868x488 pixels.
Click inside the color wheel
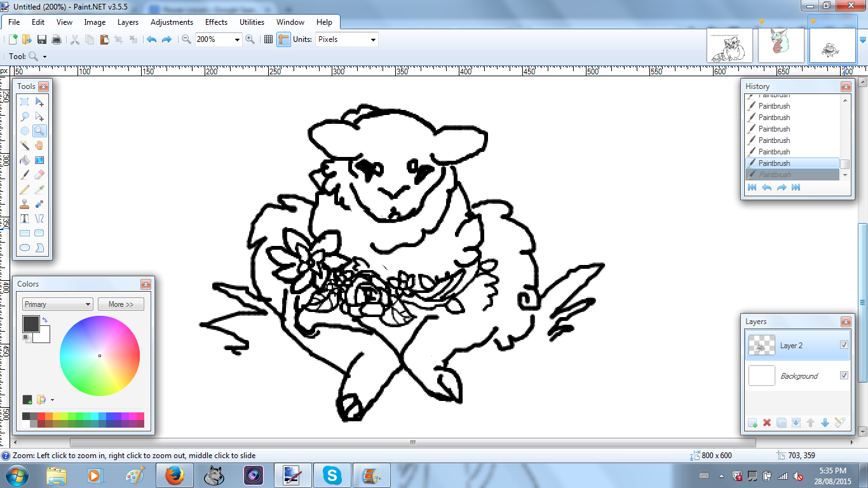point(100,355)
